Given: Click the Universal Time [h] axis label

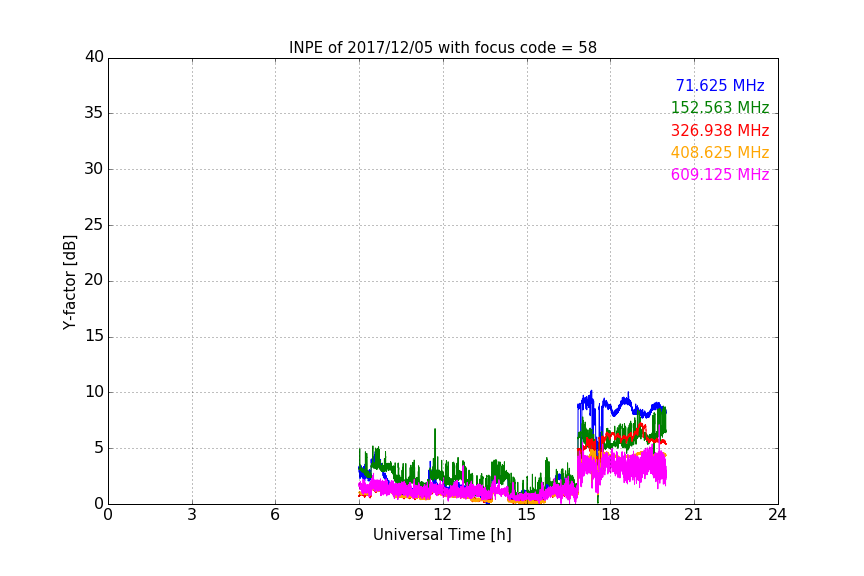Looking at the screenshot, I should click(x=442, y=535).
